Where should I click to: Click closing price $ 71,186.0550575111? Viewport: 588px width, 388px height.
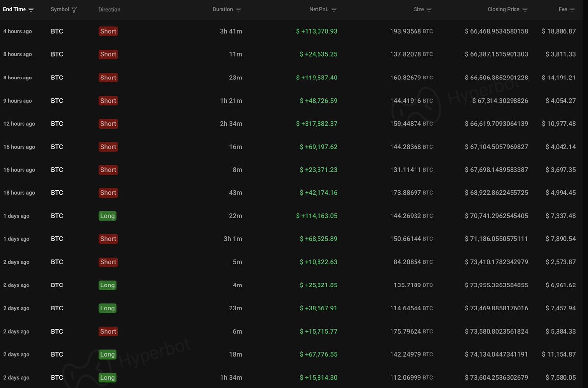tap(497, 239)
